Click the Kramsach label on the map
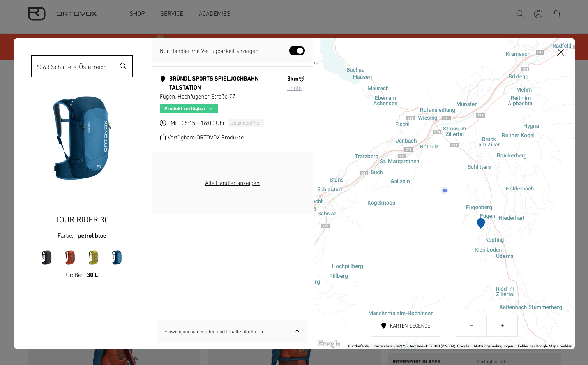The height and width of the screenshot is (365, 588). coord(518,54)
